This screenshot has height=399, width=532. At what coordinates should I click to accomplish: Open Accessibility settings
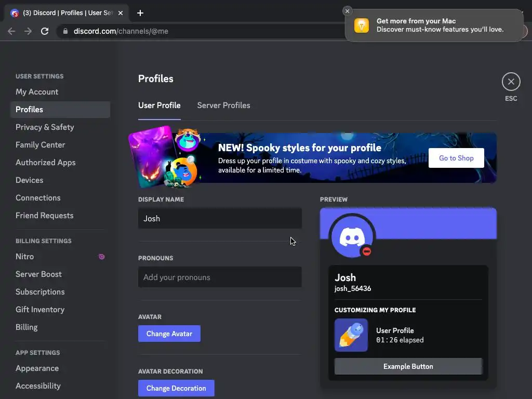pos(60,386)
